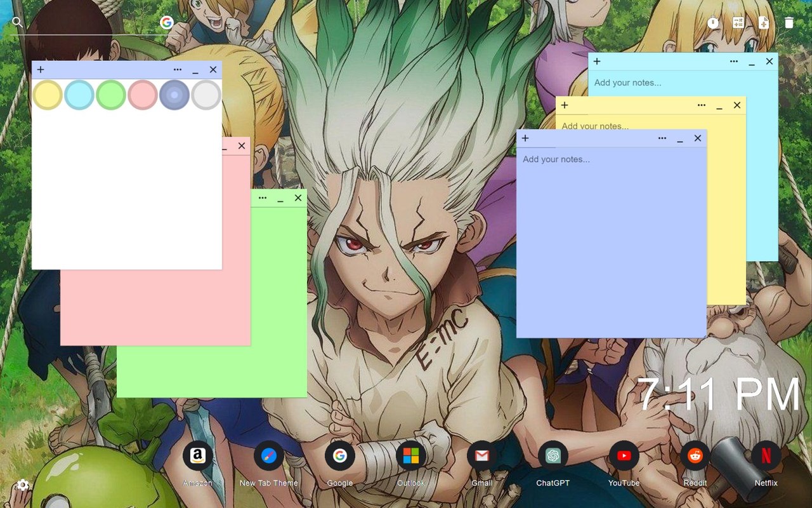
Task: Close the green note
Action: coord(298,198)
